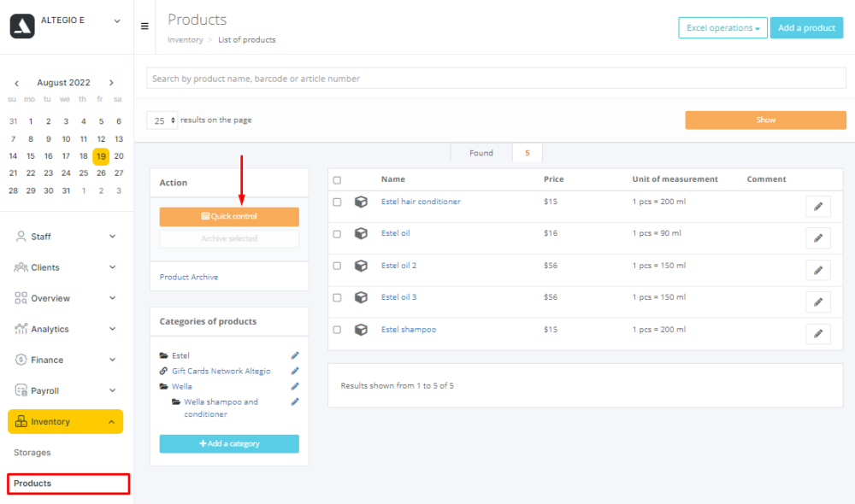Edit the Wella category pencil icon
The image size is (855, 504).
tap(295, 386)
